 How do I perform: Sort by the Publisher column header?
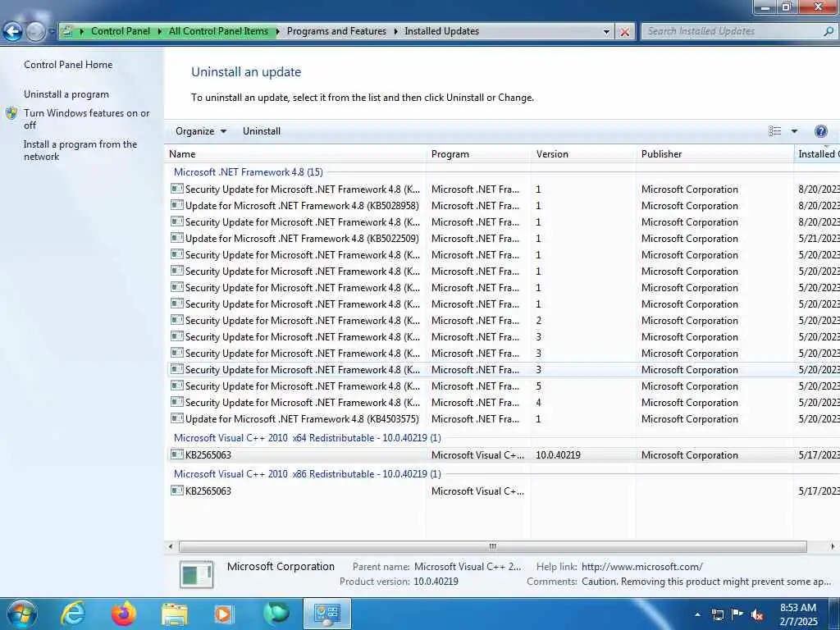tap(714, 153)
